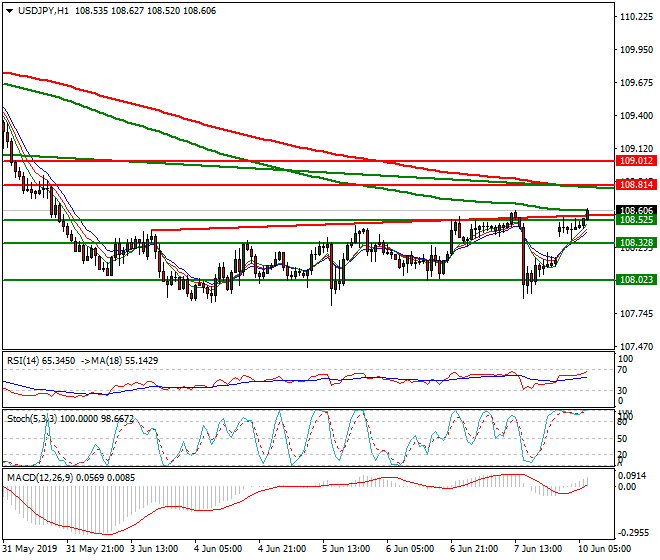The width and height of the screenshot is (660, 560).
Task: Click the 6 Jun 21:00 time label
Action: click(474, 549)
